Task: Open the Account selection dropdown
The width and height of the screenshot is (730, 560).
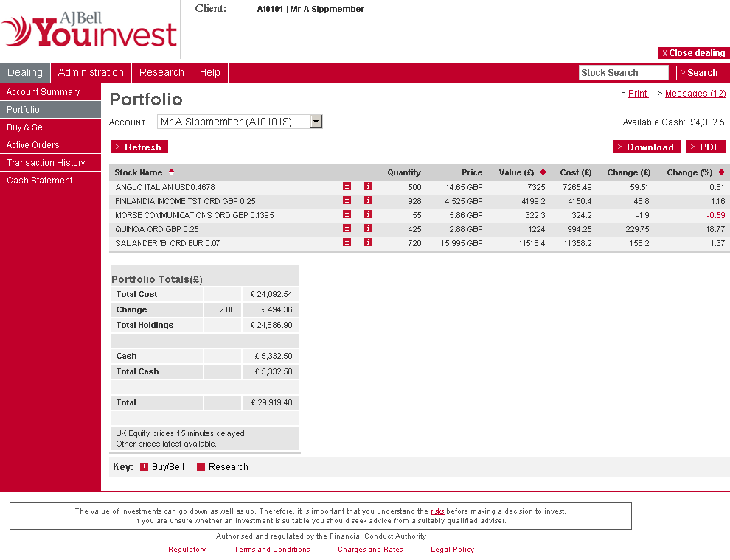Action: coord(316,122)
